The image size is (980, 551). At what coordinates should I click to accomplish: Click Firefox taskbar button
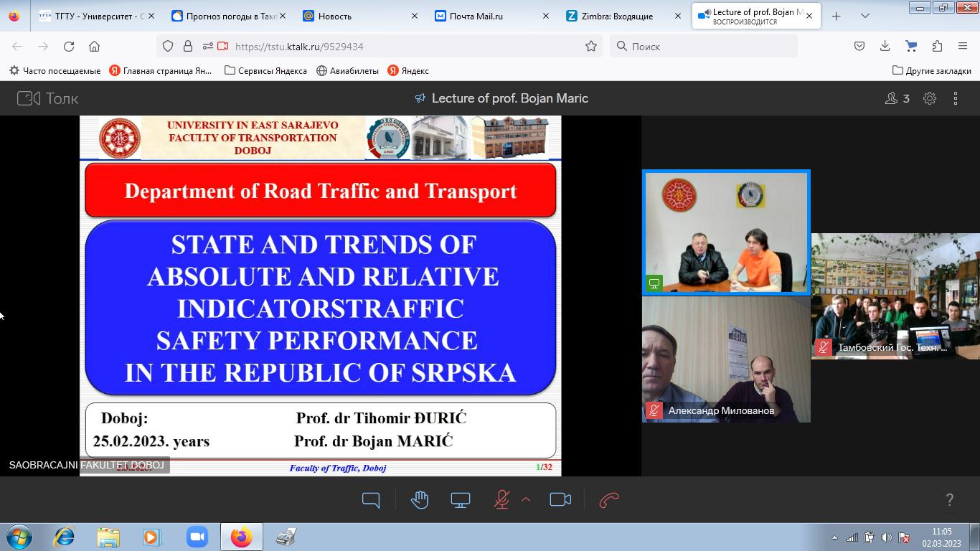(x=241, y=537)
